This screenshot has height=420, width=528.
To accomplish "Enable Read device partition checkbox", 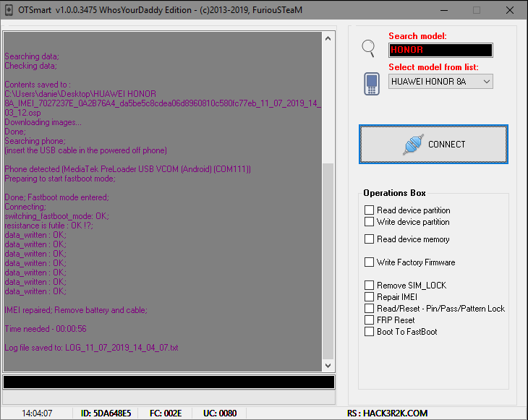I will point(369,210).
